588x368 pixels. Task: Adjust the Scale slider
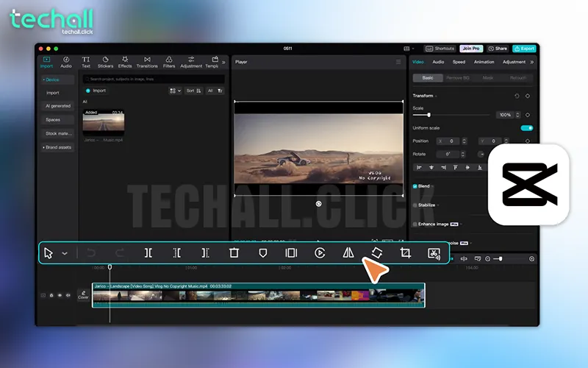pyautogui.click(x=451, y=115)
